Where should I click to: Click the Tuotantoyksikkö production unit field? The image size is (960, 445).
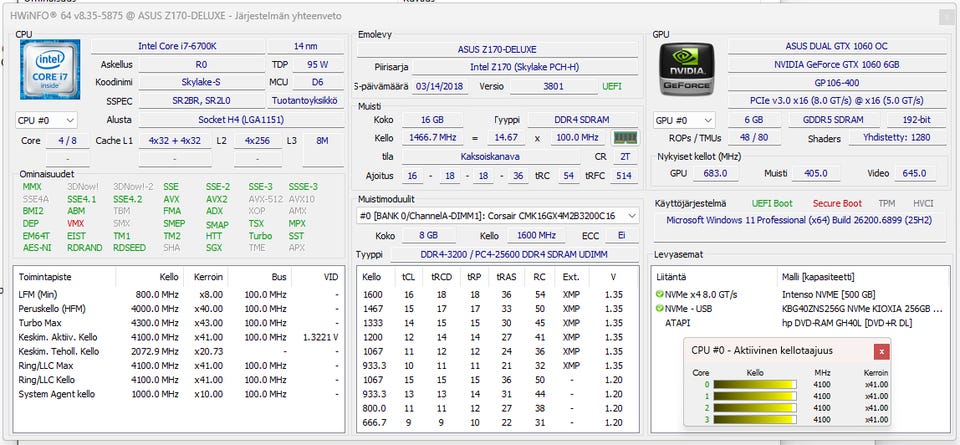pyautogui.click(x=306, y=100)
